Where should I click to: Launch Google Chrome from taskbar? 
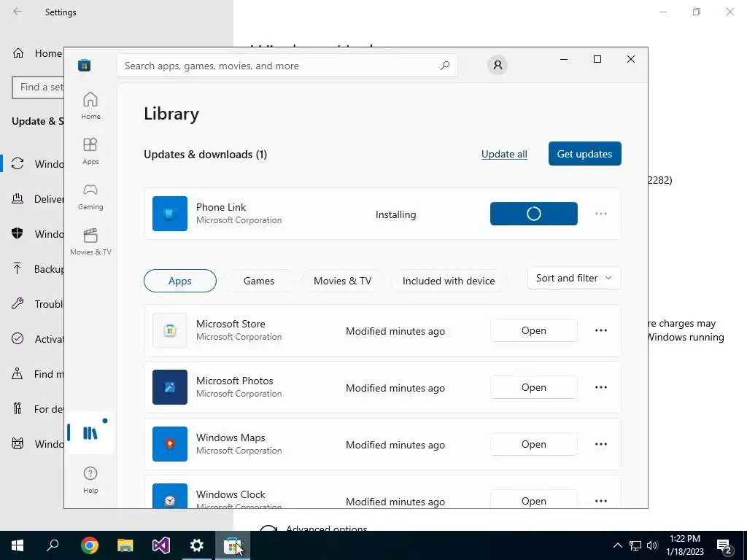[x=89, y=545]
